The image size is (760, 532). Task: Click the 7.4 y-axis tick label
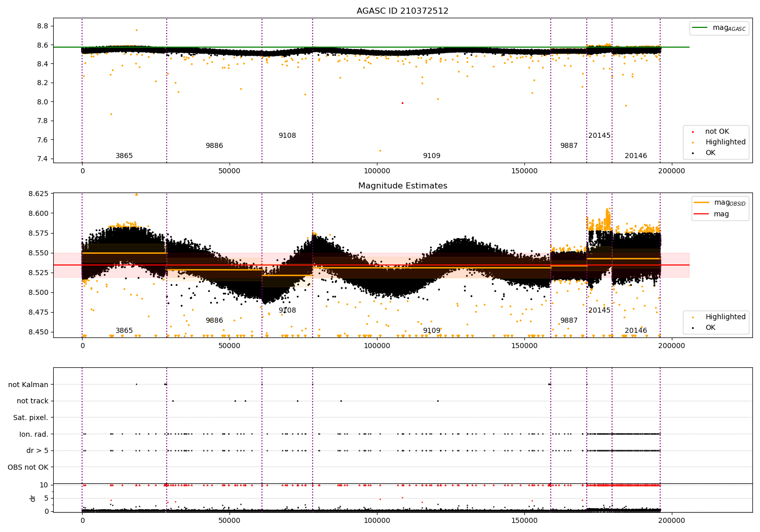tap(43, 159)
